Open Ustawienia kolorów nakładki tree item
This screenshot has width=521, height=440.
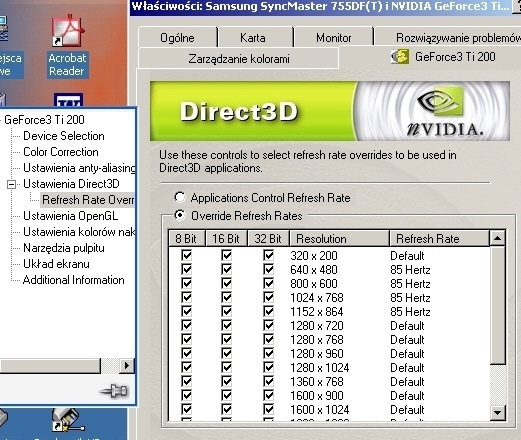[79, 232]
